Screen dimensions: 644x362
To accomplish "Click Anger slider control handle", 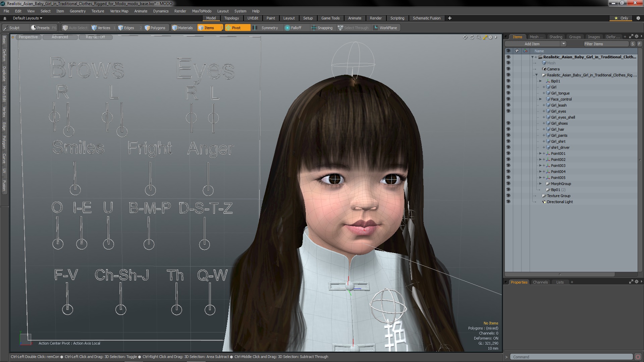I will click(x=208, y=190).
